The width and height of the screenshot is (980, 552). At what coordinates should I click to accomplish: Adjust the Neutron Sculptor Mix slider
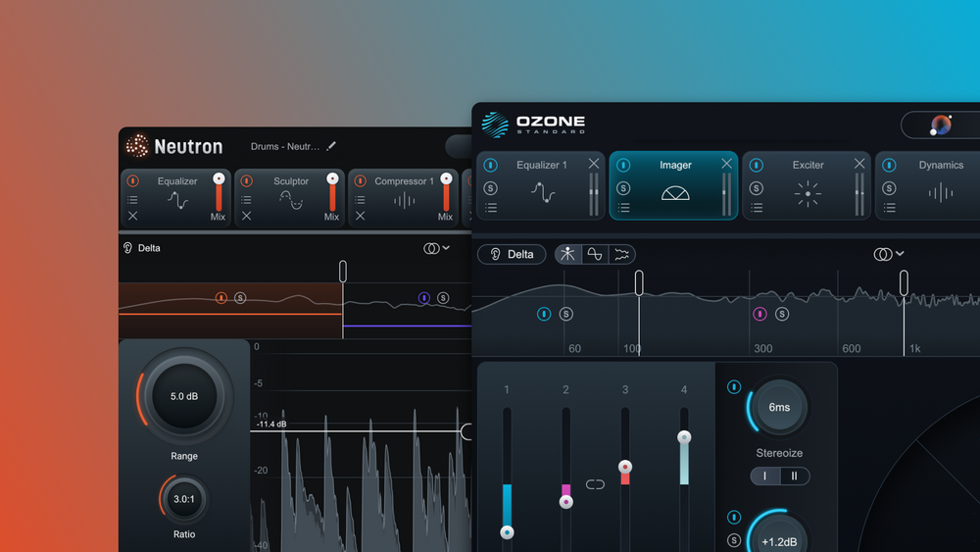point(332,193)
